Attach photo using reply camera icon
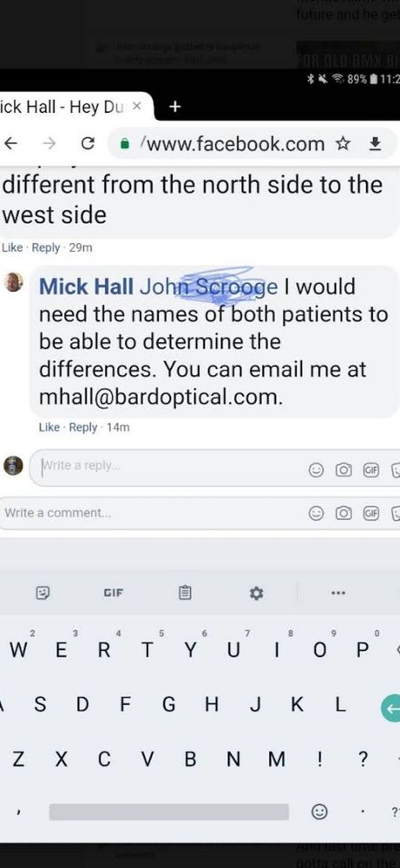The width and height of the screenshot is (400, 868). coord(344,470)
